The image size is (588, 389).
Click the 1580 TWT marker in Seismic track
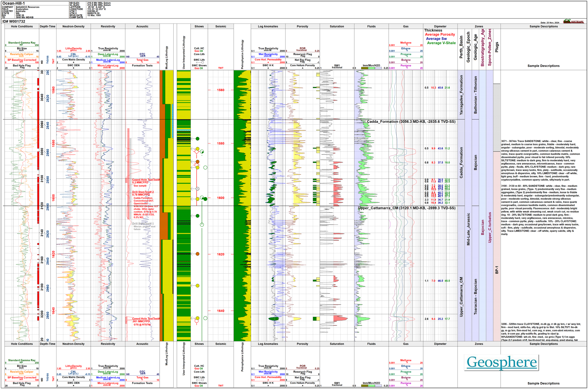[x=221, y=143]
